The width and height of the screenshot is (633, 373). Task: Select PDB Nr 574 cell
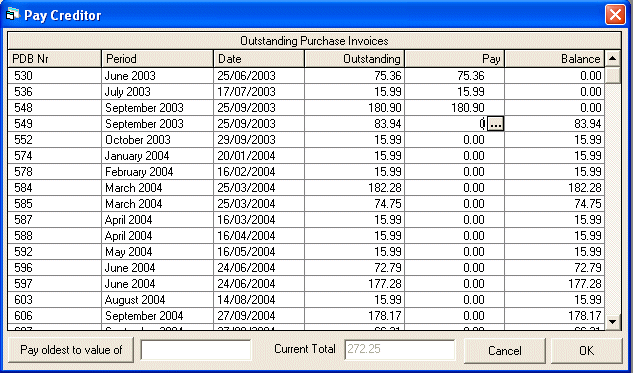click(54, 156)
